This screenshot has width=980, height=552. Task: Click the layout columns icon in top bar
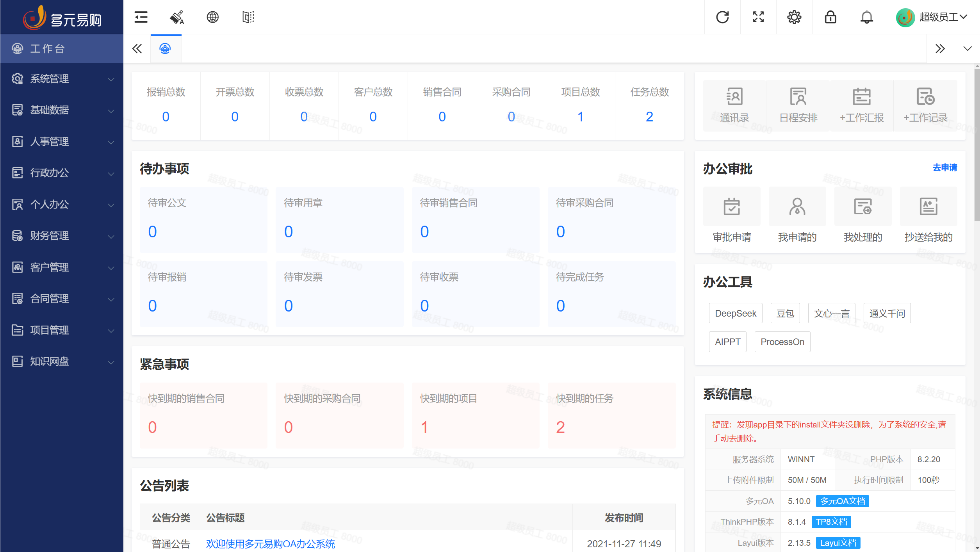click(248, 17)
